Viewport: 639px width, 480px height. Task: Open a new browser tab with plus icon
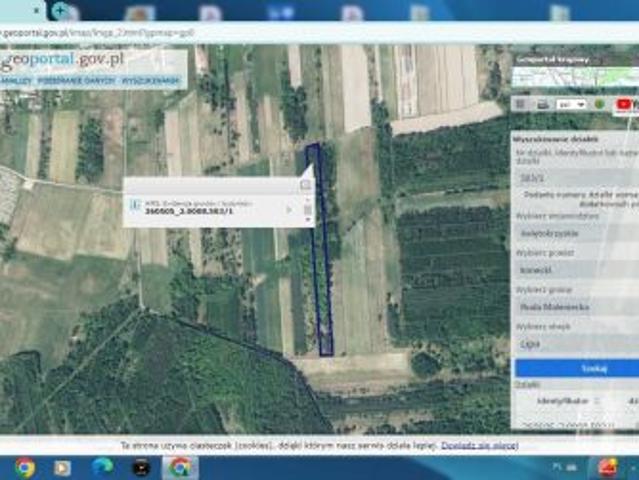pos(59,11)
